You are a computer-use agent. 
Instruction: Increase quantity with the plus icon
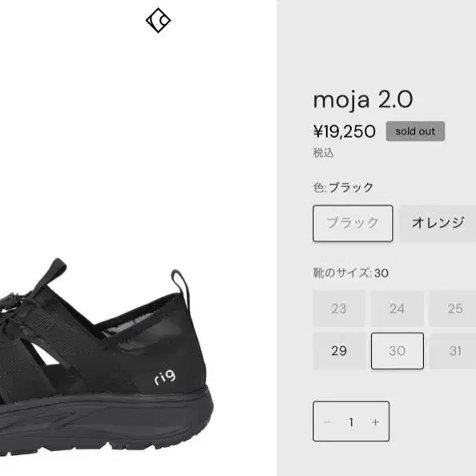click(376, 422)
